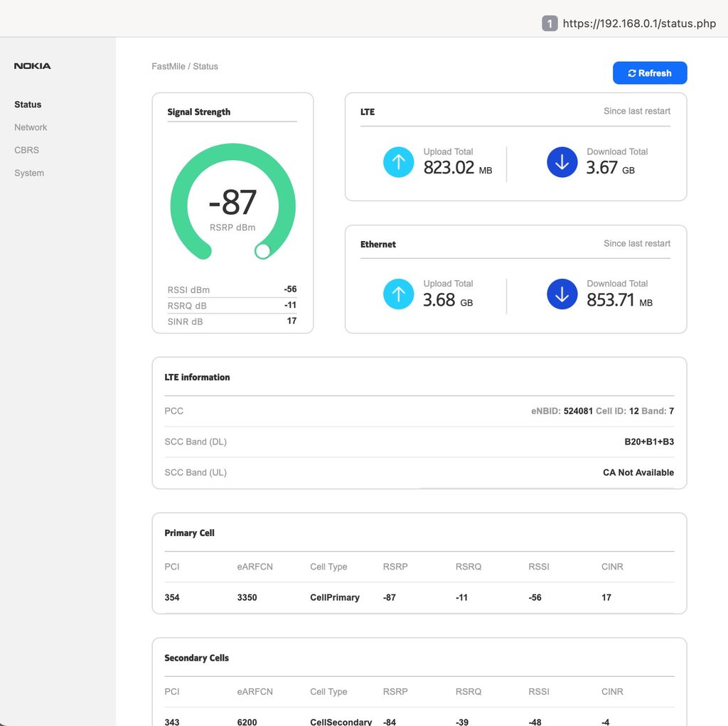Open the Network sidebar menu item
The width and height of the screenshot is (728, 726).
[31, 127]
